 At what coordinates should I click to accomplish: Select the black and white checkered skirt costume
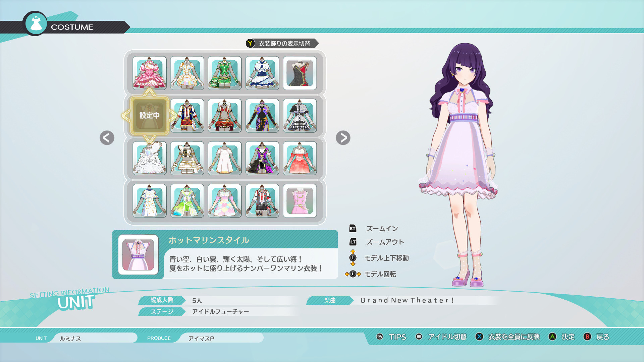click(x=300, y=116)
